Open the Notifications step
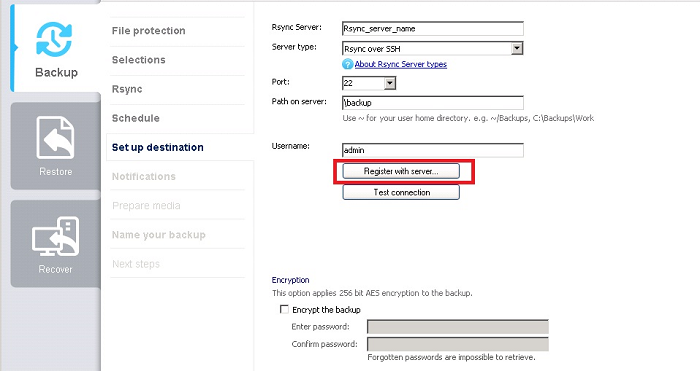 144,176
